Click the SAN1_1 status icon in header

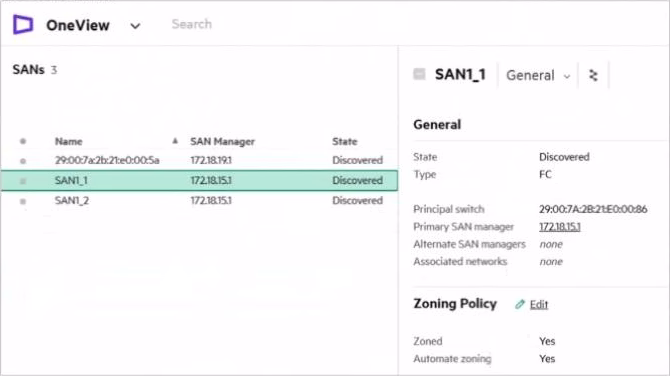pyautogui.click(x=419, y=74)
